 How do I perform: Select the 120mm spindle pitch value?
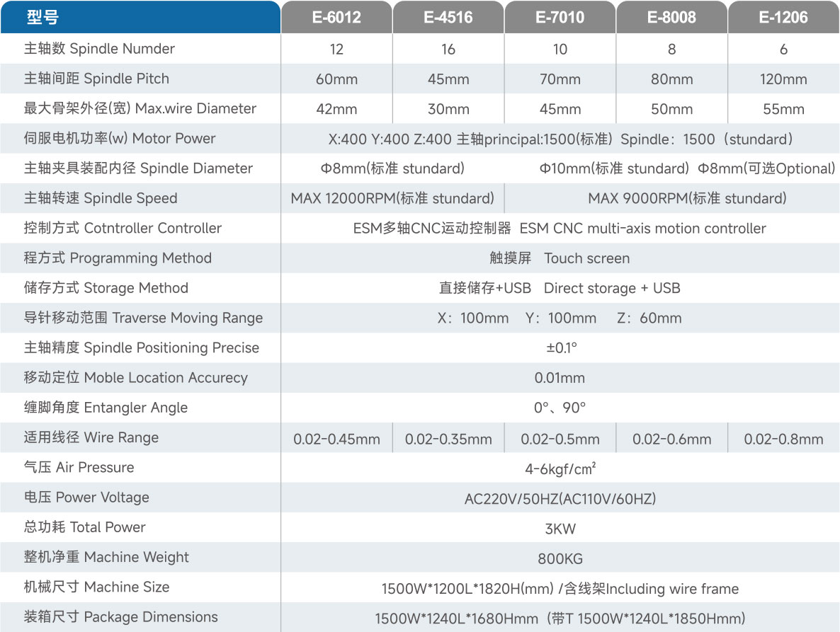(x=783, y=79)
